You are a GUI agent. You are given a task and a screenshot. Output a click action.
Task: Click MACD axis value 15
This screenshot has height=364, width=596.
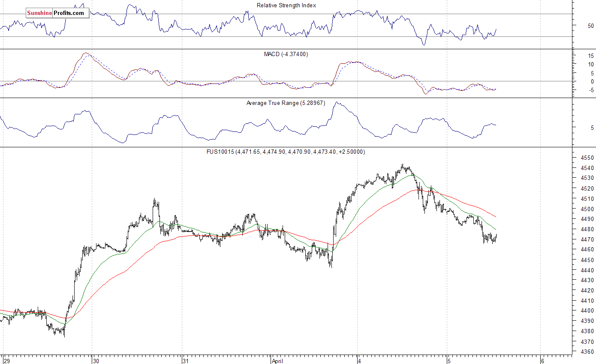(591, 56)
